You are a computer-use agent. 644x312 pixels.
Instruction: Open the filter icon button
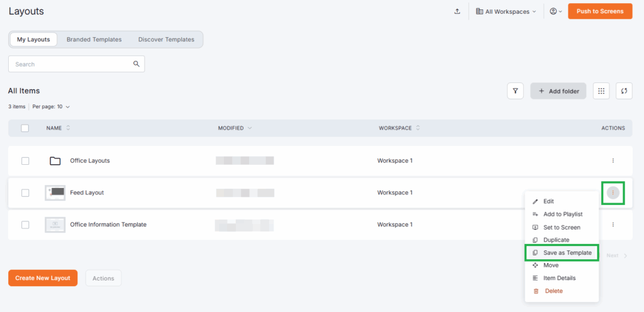coord(515,91)
